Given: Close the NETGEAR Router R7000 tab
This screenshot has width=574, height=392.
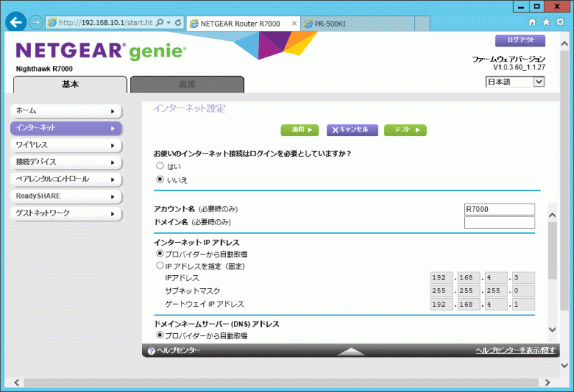Looking at the screenshot, I should pos(293,23).
